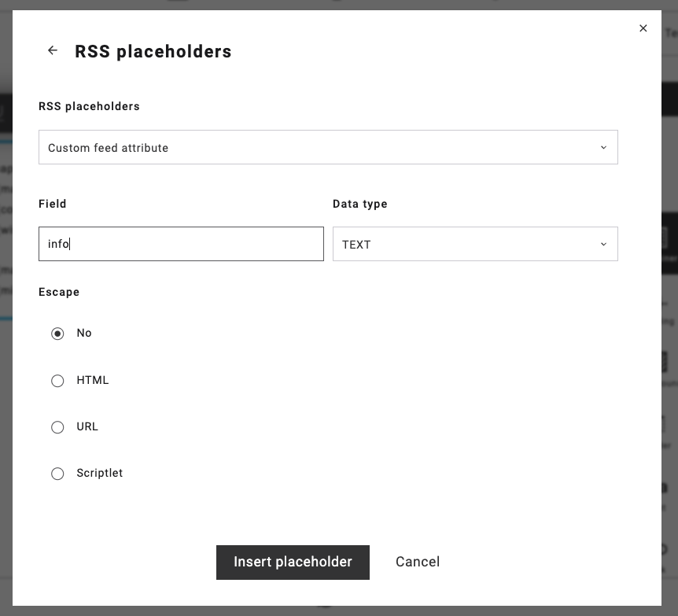
Task: Click the Scriptlet label text
Action: click(100, 473)
